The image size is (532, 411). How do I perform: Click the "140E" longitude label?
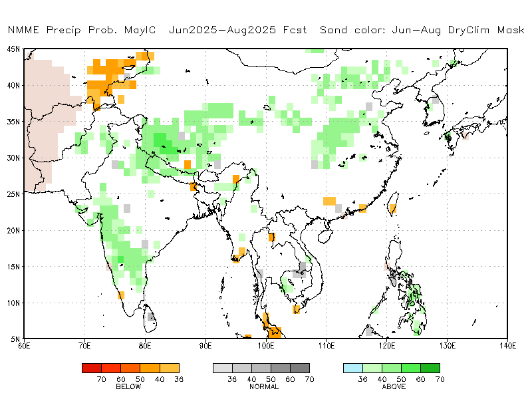pos(508,346)
